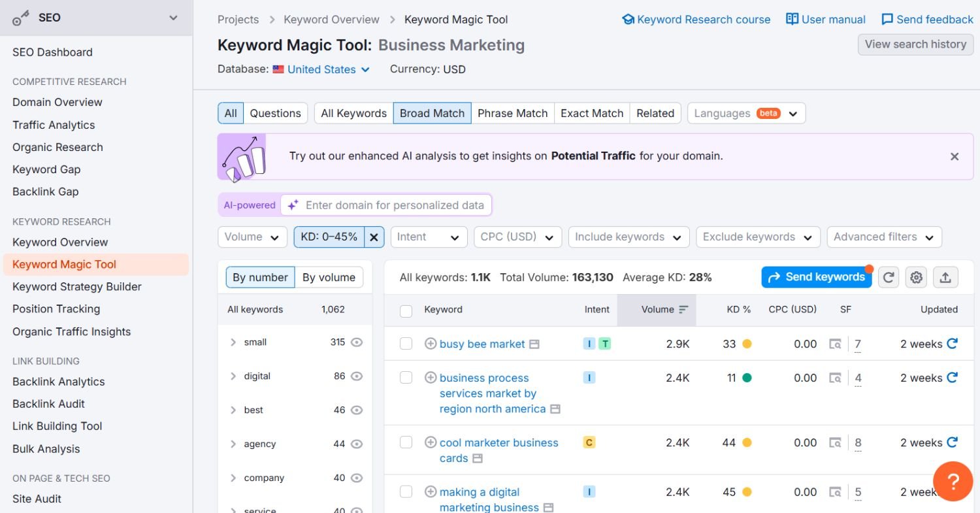Open SERP view icon in busy bee market row

835,344
